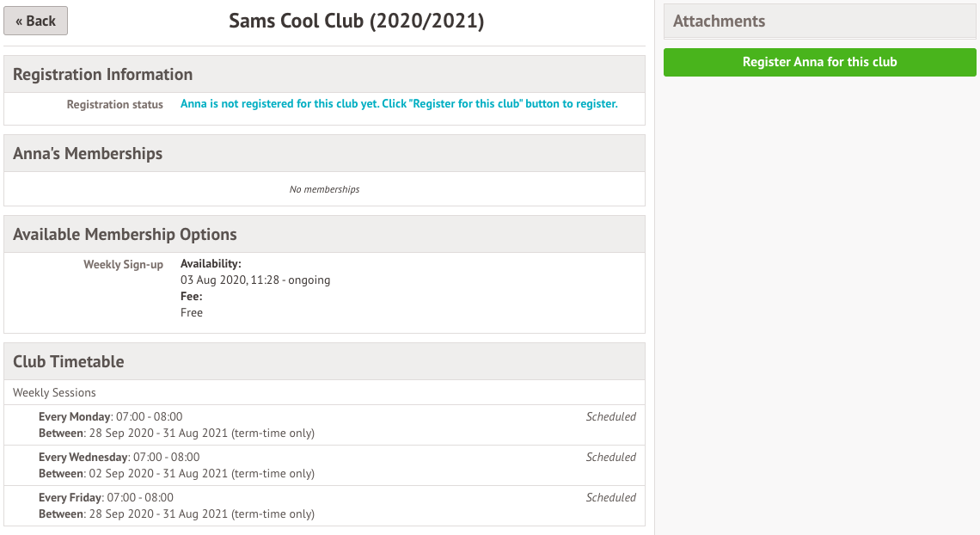This screenshot has width=980, height=535.
Task: Register Anna for this club
Action: point(819,62)
